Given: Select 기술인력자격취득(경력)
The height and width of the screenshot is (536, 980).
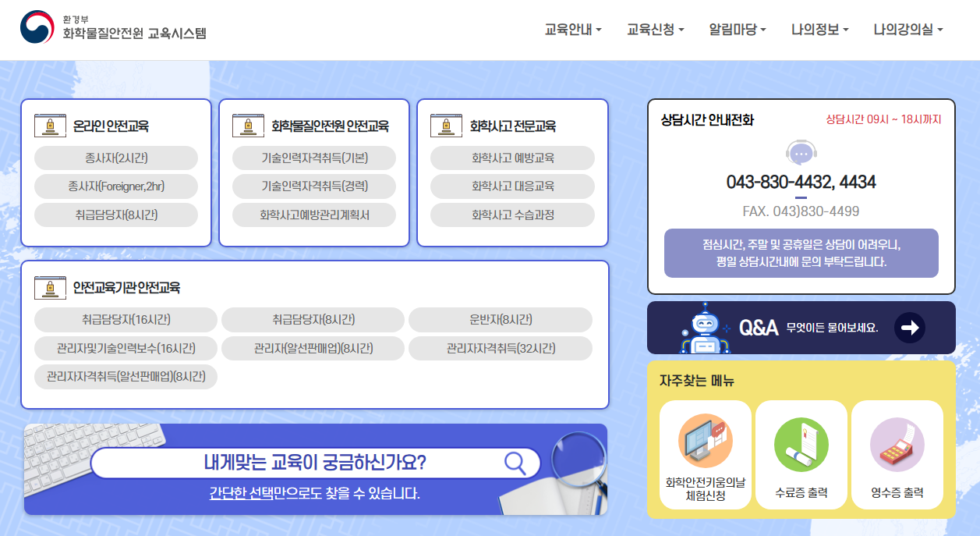Looking at the screenshot, I should 314,186.
